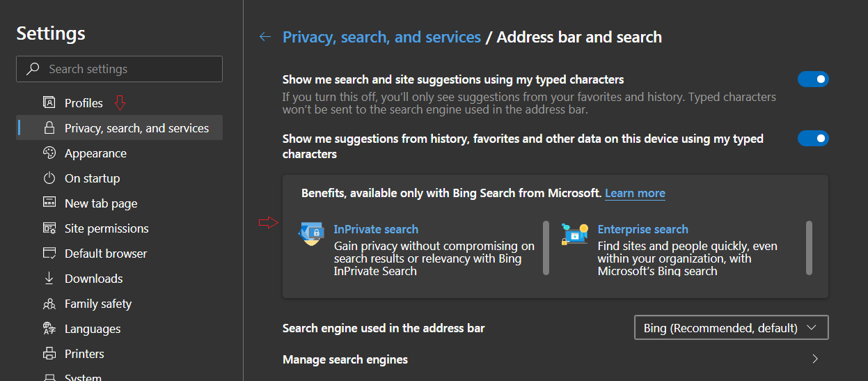The width and height of the screenshot is (868, 381).
Task: Click scrollbar beside Enterprise search description
Action: (x=809, y=249)
